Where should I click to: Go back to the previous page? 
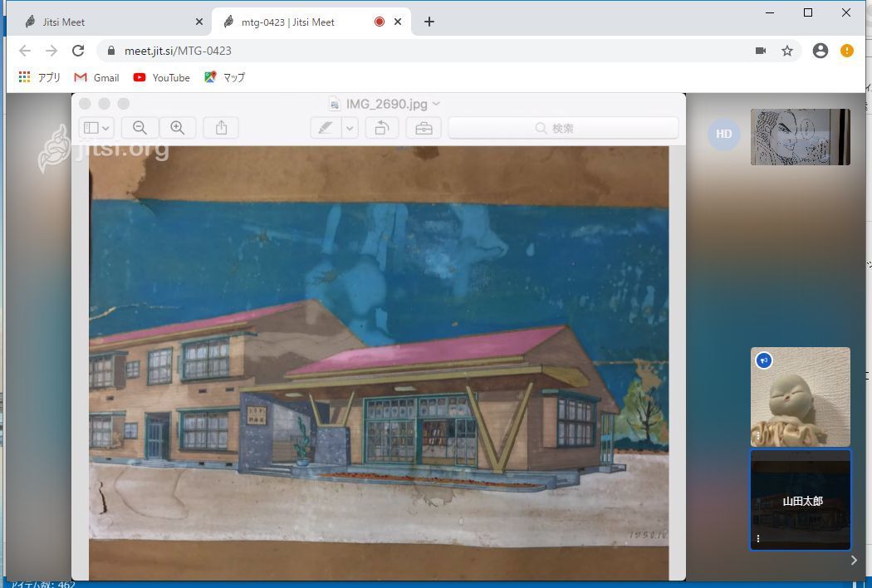(25, 51)
